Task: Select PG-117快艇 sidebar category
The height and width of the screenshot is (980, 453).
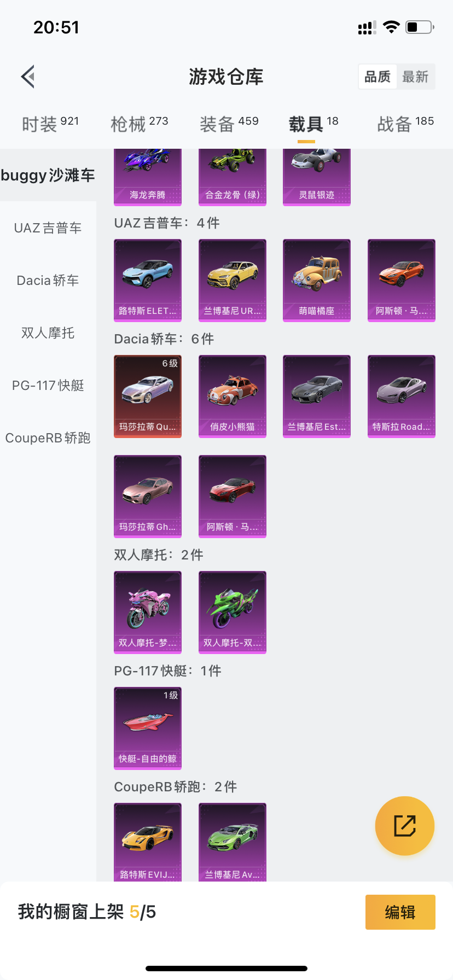Action: pyautogui.click(x=48, y=386)
